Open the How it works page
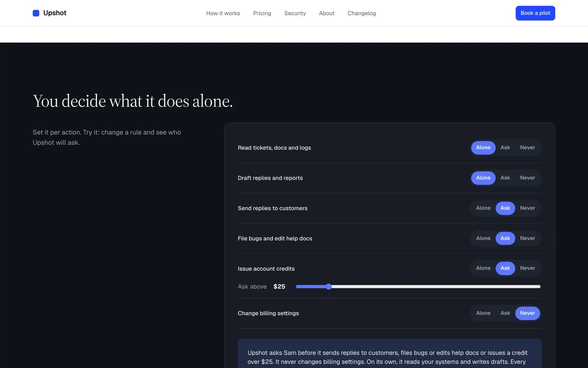Image resolution: width=588 pixels, height=368 pixels. 223,13
